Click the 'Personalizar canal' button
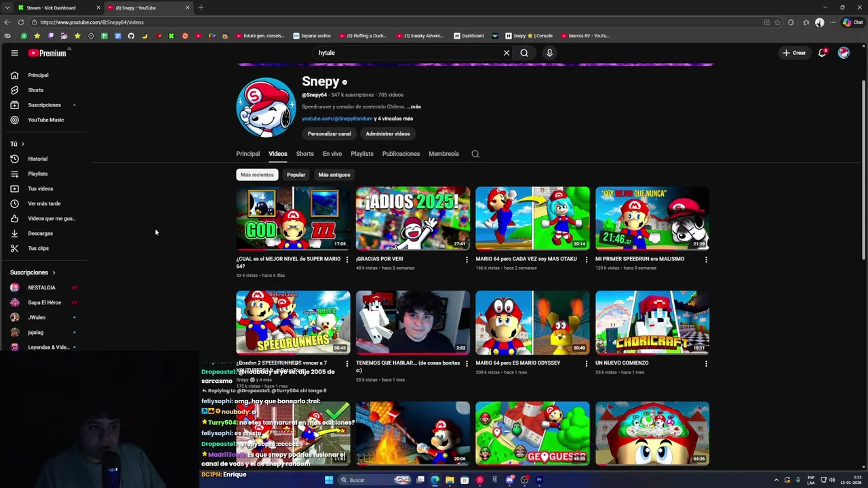The height and width of the screenshot is (488, 868). pyautogui.click(x=329, y=134)
